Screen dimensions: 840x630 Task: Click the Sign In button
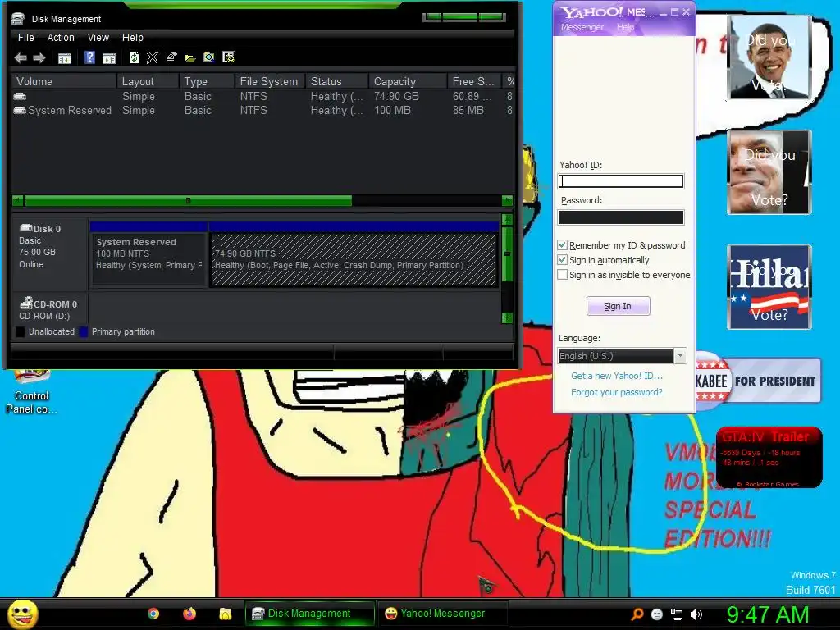619,306
